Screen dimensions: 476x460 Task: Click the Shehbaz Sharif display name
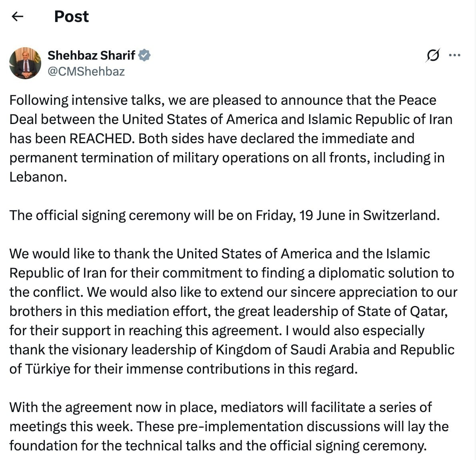coord(91,55)
